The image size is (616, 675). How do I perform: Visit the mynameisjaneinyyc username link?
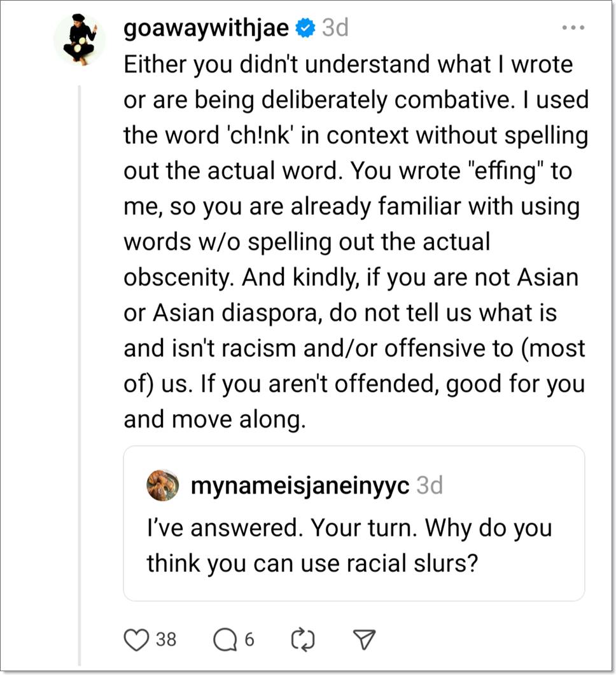300,486
